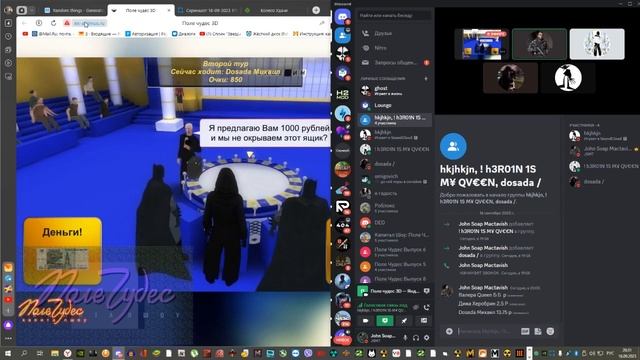Open emoji picker in message bar
640x360 pixels.
[x=550, y=331]
